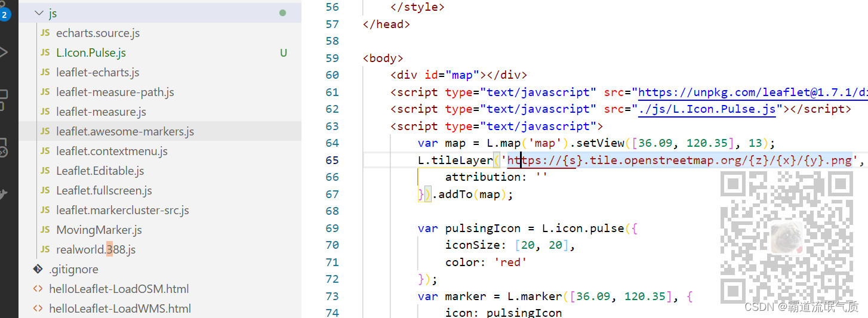Click the modified dot on js folder
868x318 pixels.
pyautogui.click(x=282, y=13)
